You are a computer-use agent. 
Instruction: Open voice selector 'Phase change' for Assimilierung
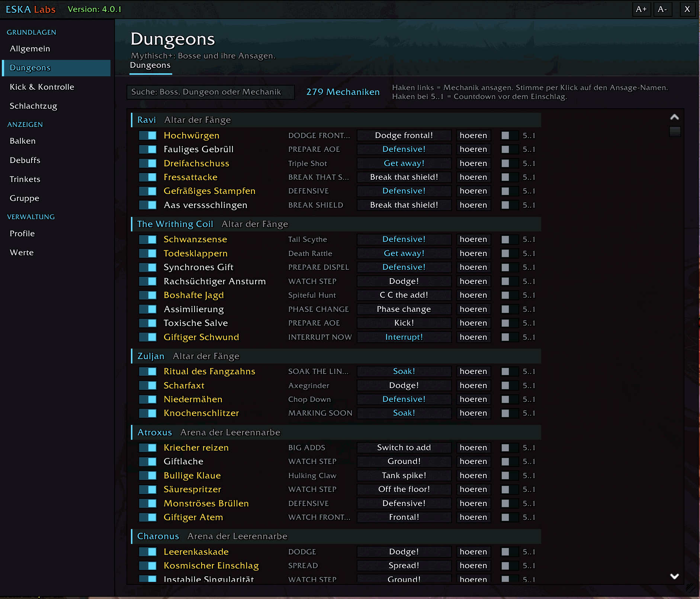click(x=404, y=309)
